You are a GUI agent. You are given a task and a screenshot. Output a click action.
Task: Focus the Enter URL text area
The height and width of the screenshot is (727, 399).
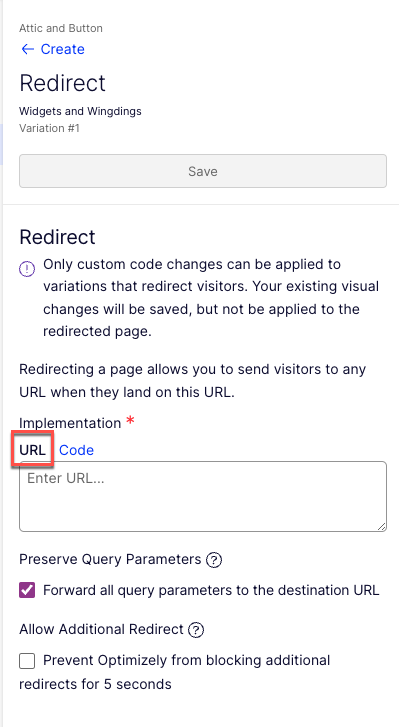tap(203, 496)
